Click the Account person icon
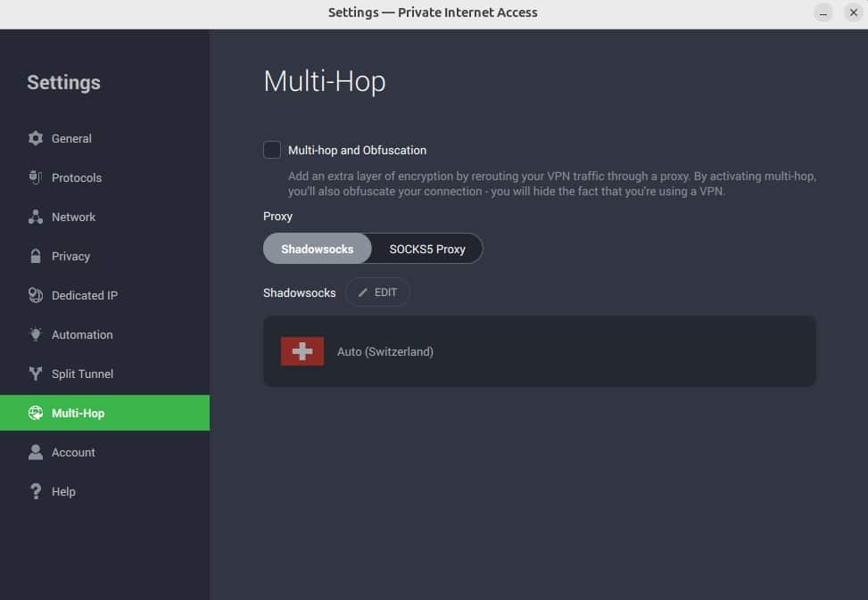 pyautogui.click(x=36, y=452)
